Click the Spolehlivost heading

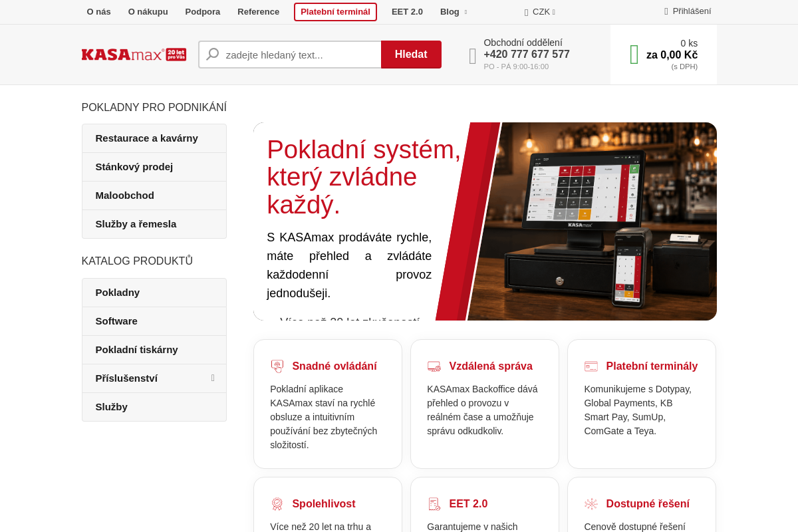(x=324, y=504)
